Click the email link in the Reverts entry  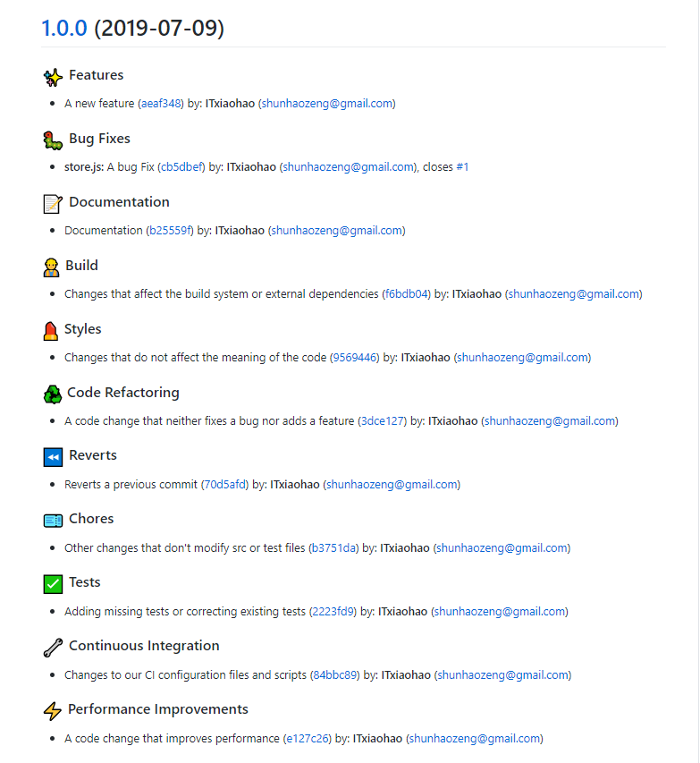[392, 485]
